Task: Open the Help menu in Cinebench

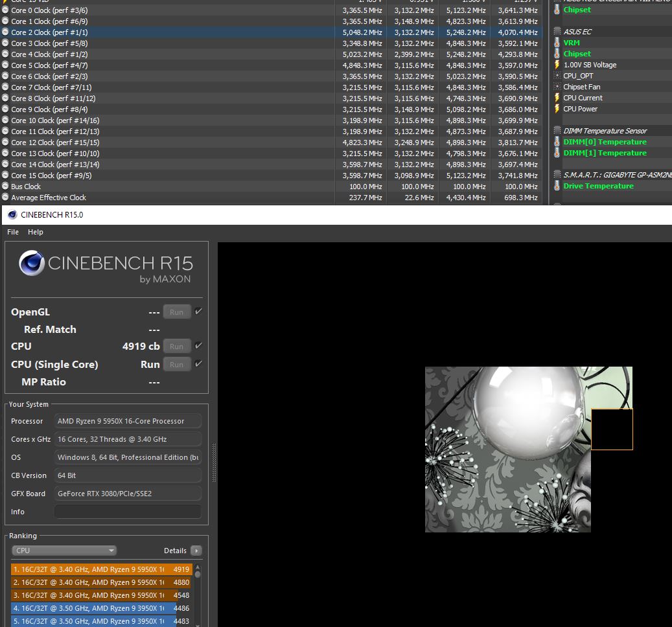Action: click(36, 232)
